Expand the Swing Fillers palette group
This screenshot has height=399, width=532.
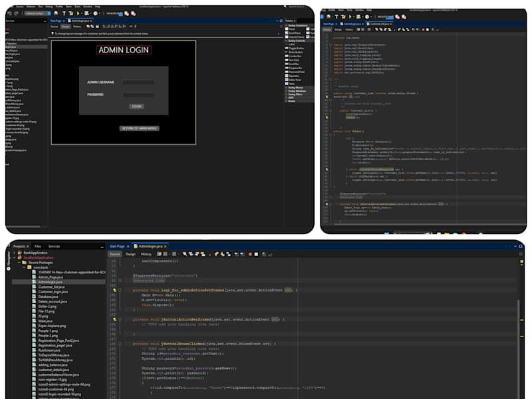287,94
